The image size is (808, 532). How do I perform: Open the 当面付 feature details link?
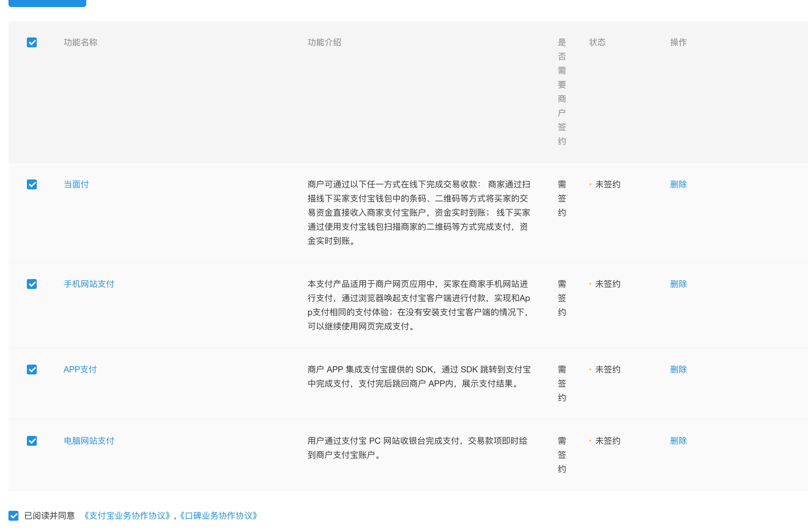76,184
